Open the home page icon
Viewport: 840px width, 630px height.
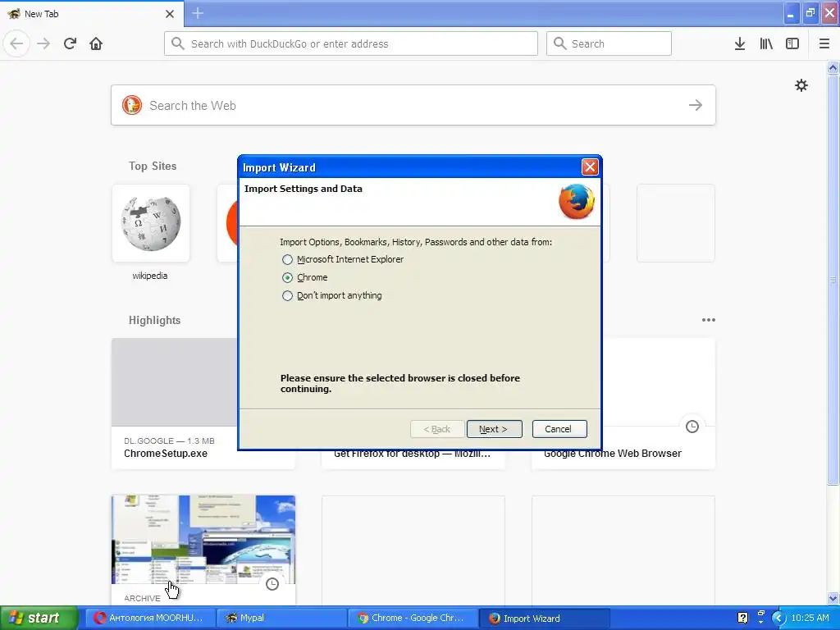pyautogui.click(x=96, y=43)
